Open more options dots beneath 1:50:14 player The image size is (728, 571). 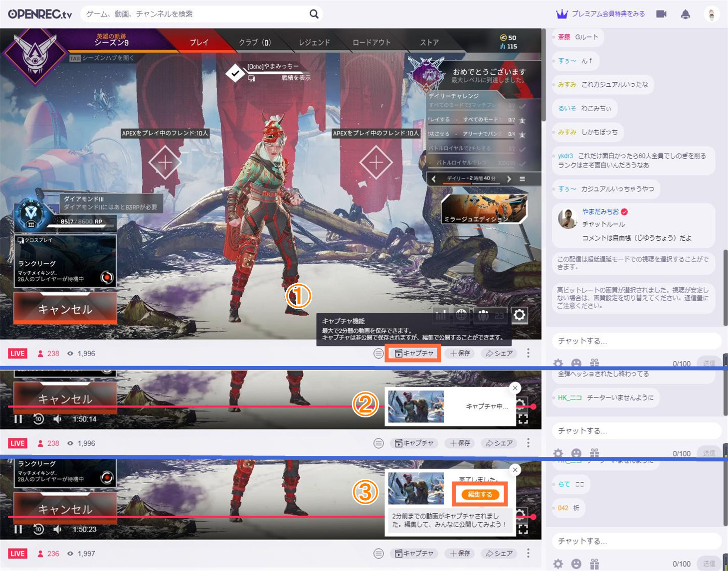pyautogui.click(x=529, y=443)
